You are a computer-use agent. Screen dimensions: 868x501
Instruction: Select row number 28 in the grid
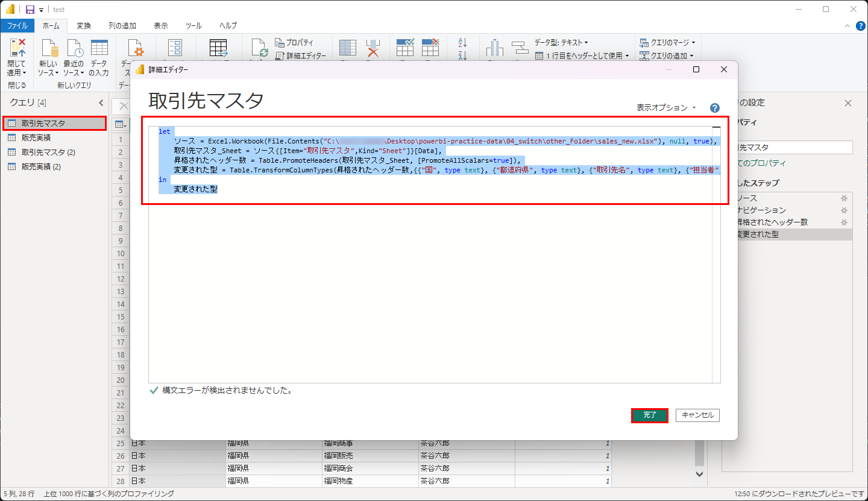coord(121,481)
